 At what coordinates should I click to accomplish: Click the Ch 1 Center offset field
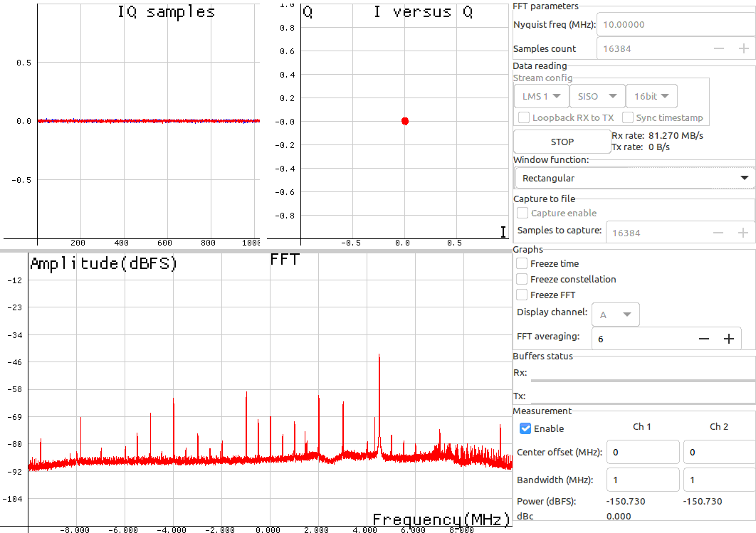[642, 452]
